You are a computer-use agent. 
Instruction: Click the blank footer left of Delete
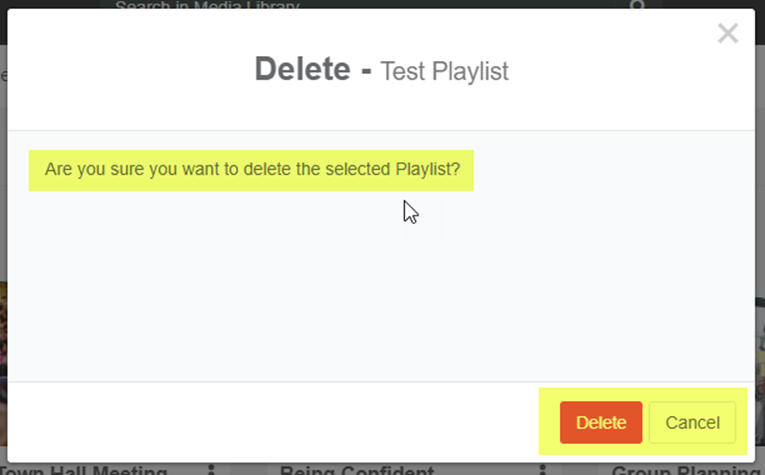[270, 422]
